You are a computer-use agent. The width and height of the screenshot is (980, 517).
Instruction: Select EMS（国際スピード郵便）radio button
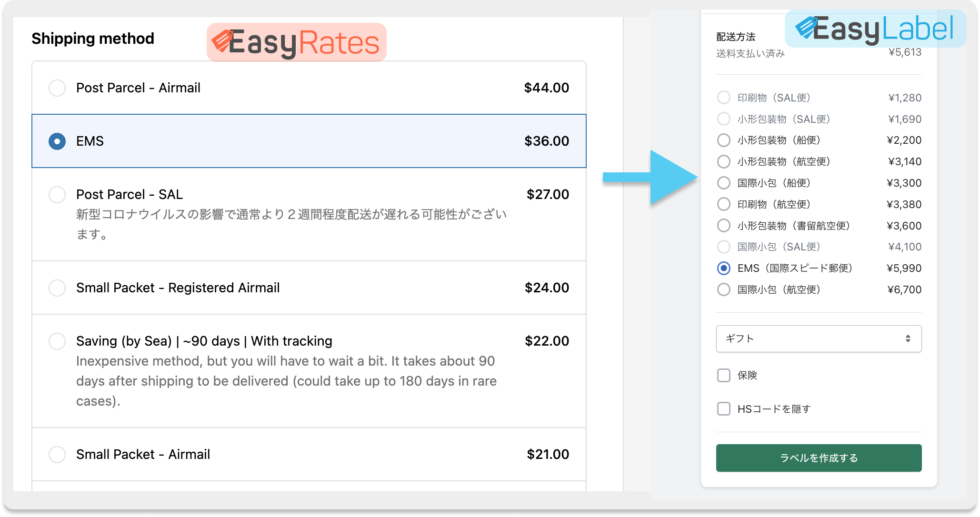724,268
